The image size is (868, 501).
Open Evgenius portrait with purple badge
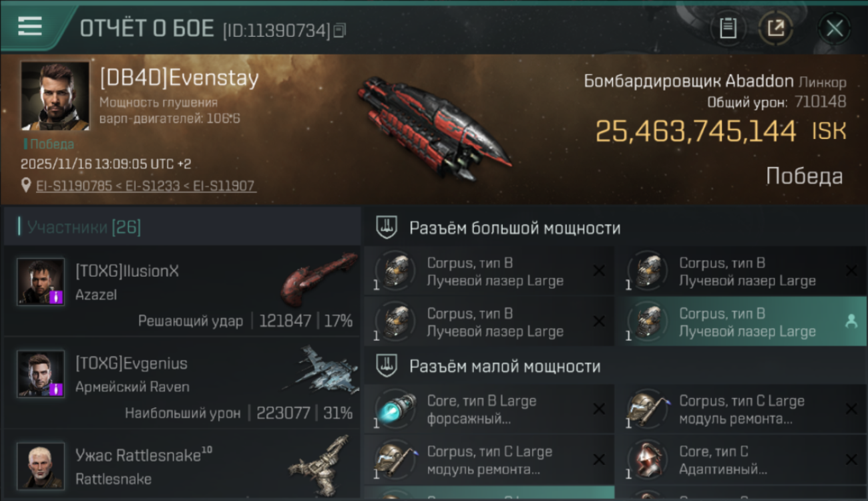coord(41,373)
